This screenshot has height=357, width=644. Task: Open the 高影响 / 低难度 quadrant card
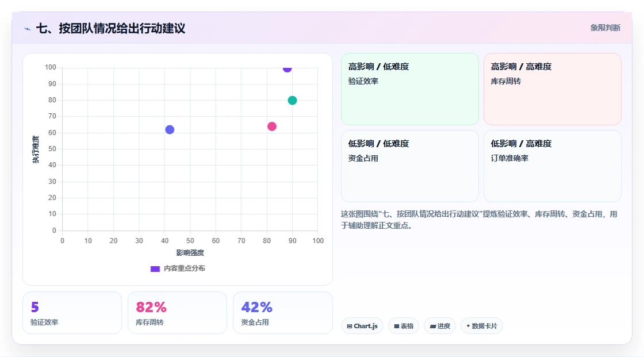[x=410, y=89]
